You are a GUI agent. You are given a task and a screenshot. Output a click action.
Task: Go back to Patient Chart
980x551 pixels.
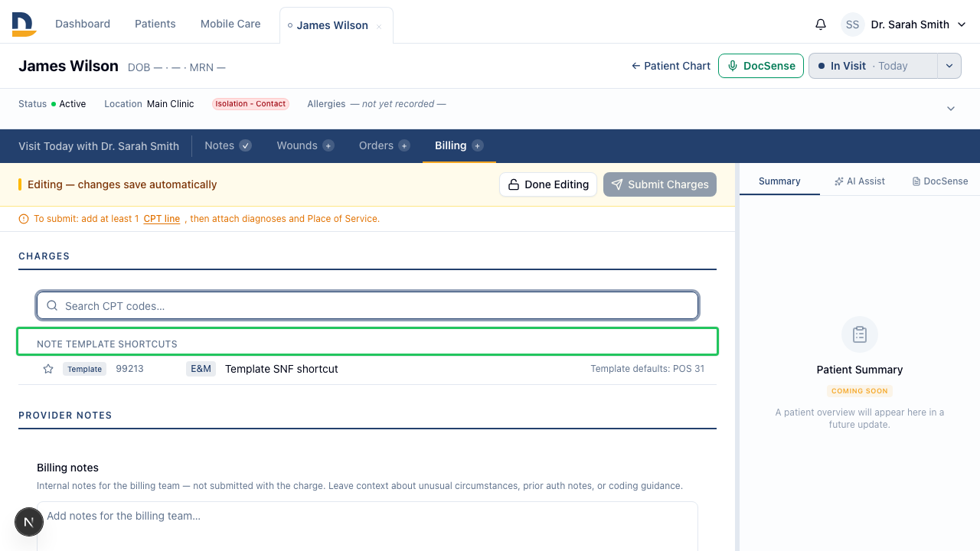click(671, 66)
